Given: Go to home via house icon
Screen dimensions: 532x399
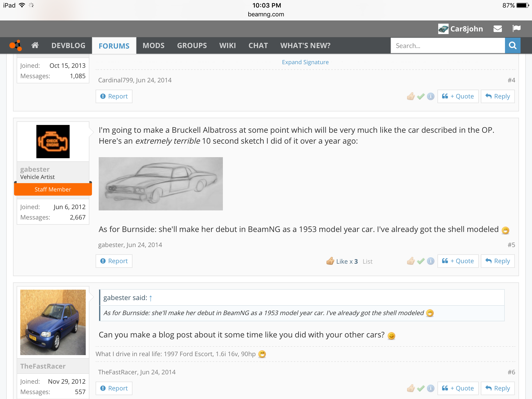Looking at the screenshot, I should 35,45.
